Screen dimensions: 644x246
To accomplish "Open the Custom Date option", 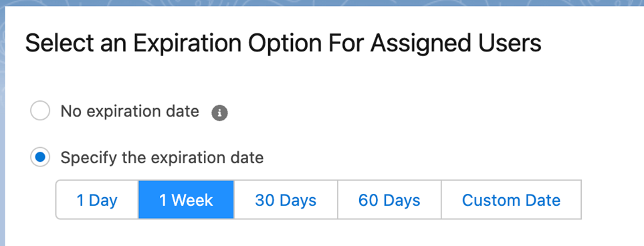I will coord(512,200).
